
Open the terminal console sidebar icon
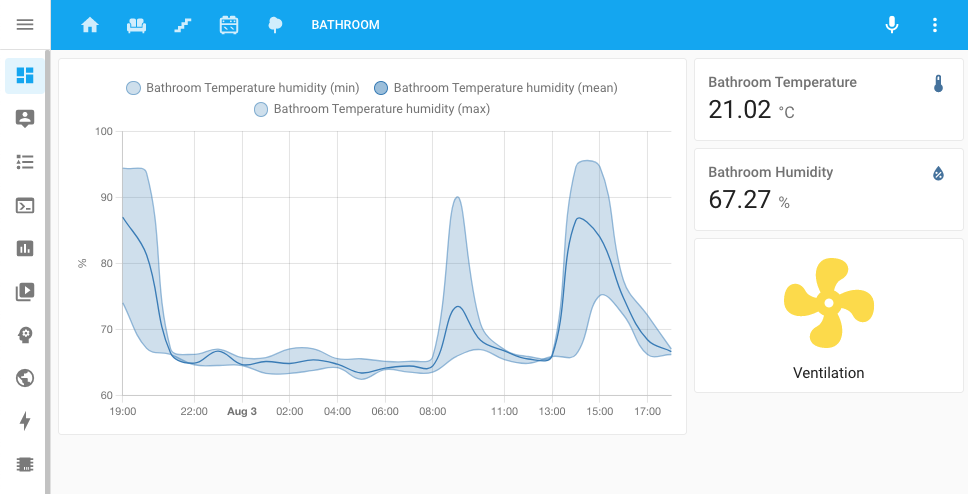pos(25,205)
